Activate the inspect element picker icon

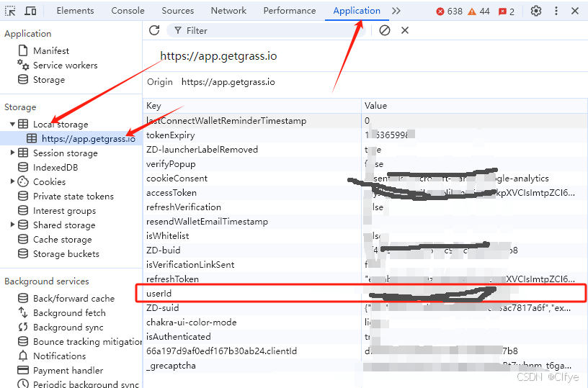(x=10, y=11)
